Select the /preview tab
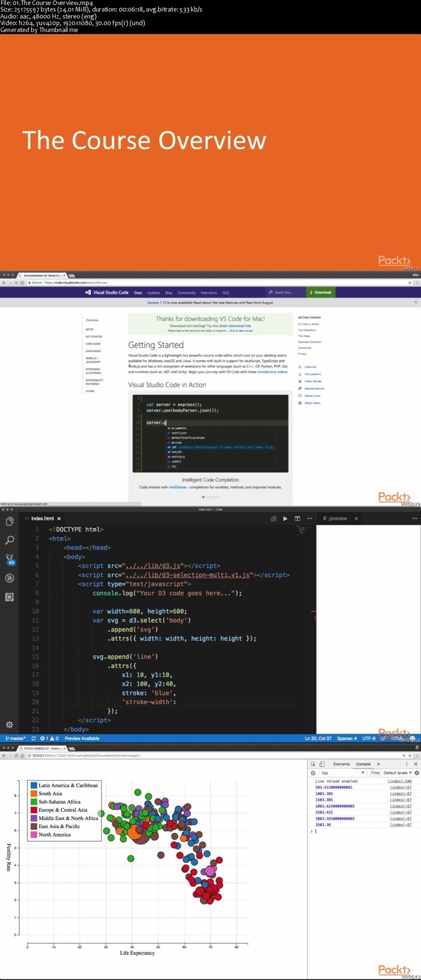The height and width of the screenshot is (980, 421). pos(338,518)
